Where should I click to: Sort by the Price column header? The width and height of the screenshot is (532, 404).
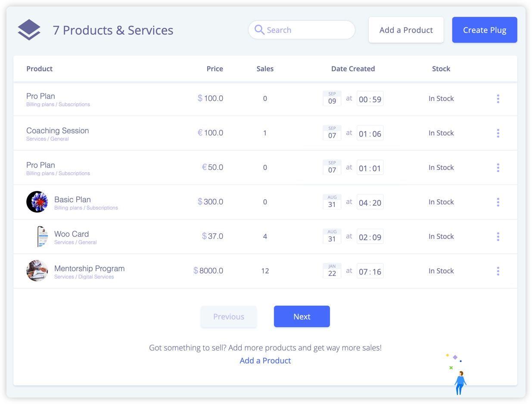[x=215, y=69]
